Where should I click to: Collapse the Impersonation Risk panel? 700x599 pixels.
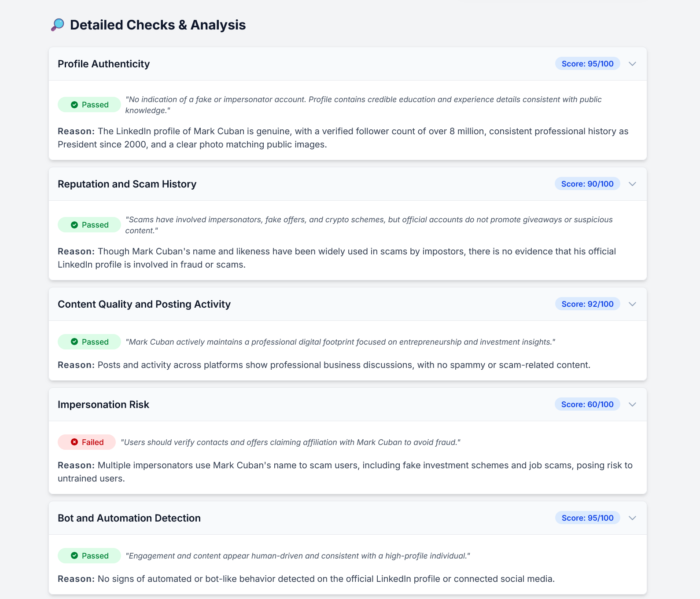(632, 404)
